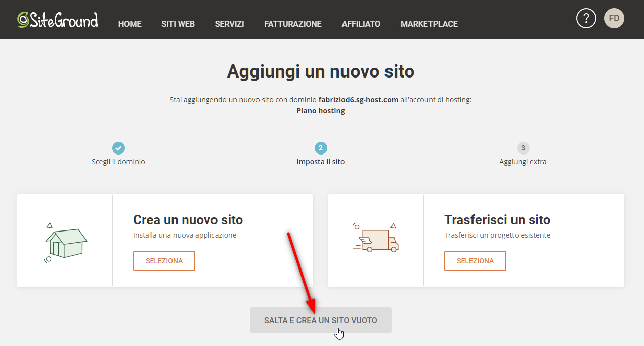Click the house icon in Crea un nuovo sito
This screenshot has width=644, height=346.
pyautogui.click(x=65, y=242)
